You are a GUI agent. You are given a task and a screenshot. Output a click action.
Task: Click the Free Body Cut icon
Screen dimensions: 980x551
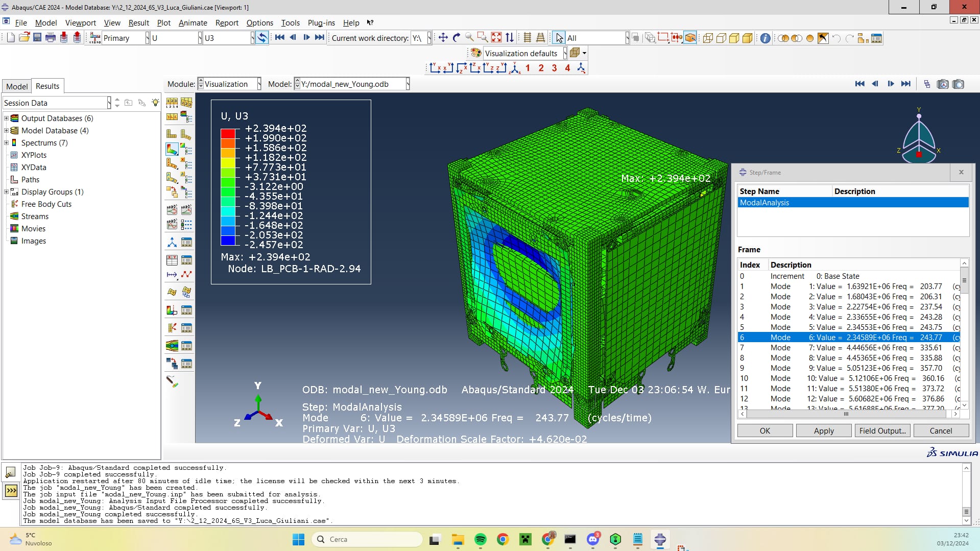(172, 328)
